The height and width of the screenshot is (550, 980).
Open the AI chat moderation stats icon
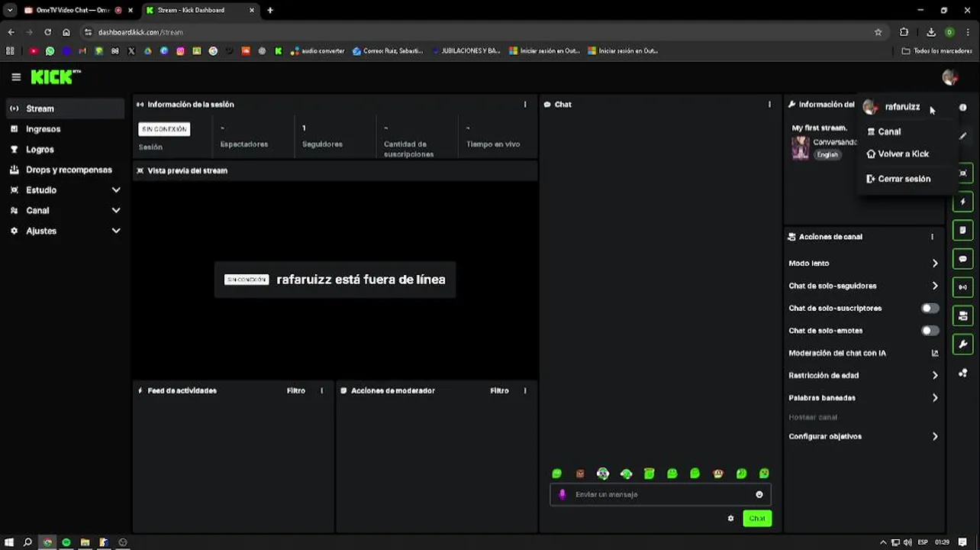935,353
